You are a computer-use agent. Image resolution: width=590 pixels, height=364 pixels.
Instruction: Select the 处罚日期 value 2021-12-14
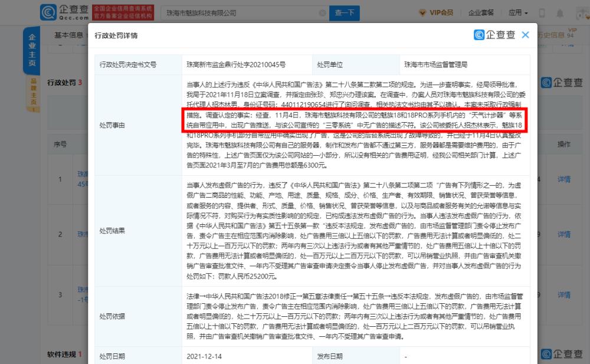pos(204,356)
